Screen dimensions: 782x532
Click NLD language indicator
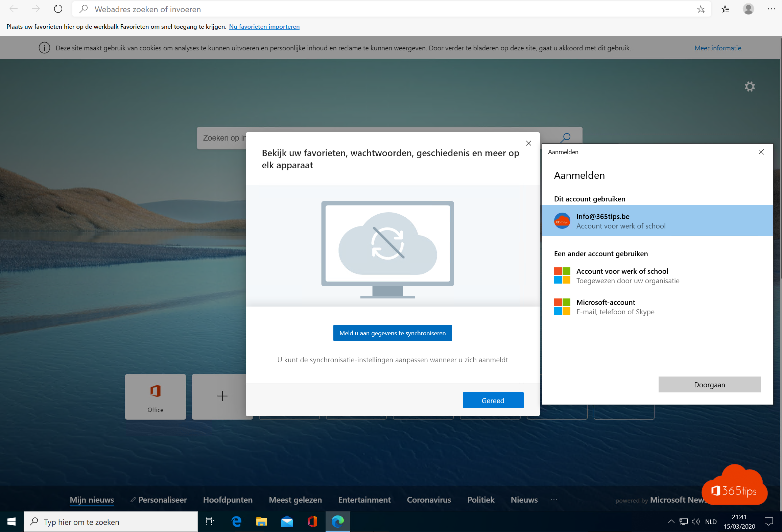coord(711,522)
